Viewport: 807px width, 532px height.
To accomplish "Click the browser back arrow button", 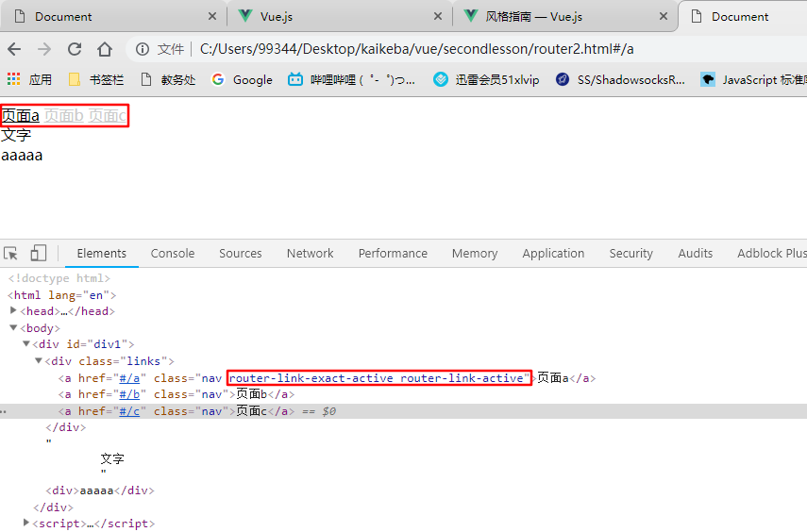I will (16, 49).
